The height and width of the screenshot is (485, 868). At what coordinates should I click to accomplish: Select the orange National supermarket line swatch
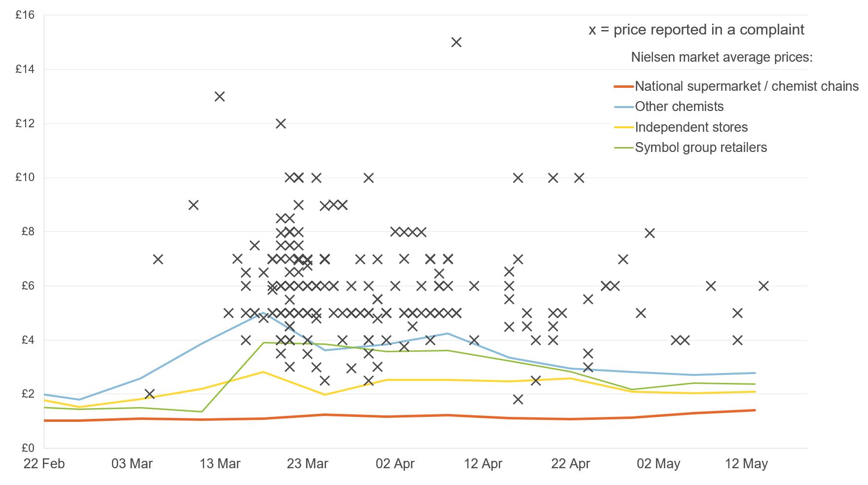(623, 86)
